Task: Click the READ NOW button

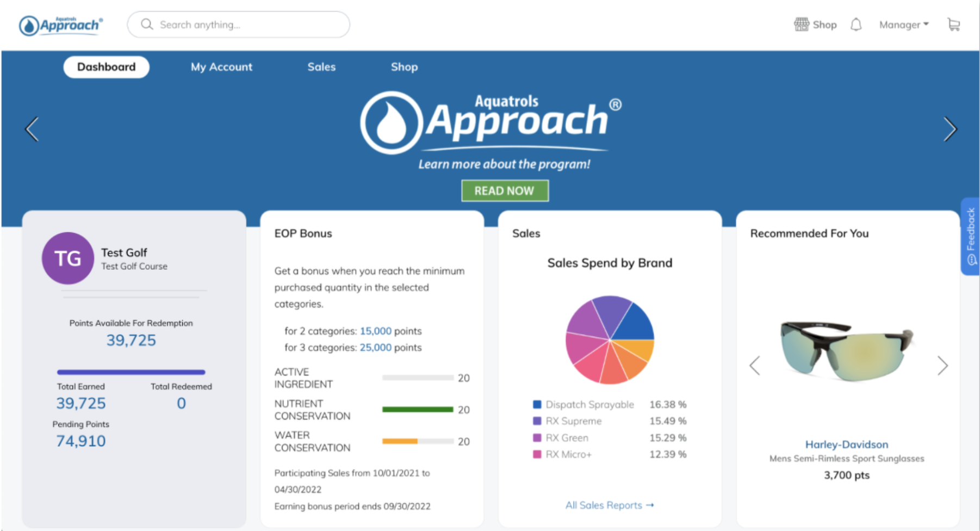Action: tap(505, 191)
